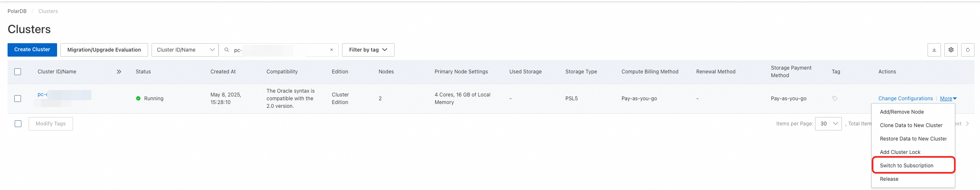
Task: Click the Migration/Upgrade Evaluation button
Action: (x=104, y=50)
